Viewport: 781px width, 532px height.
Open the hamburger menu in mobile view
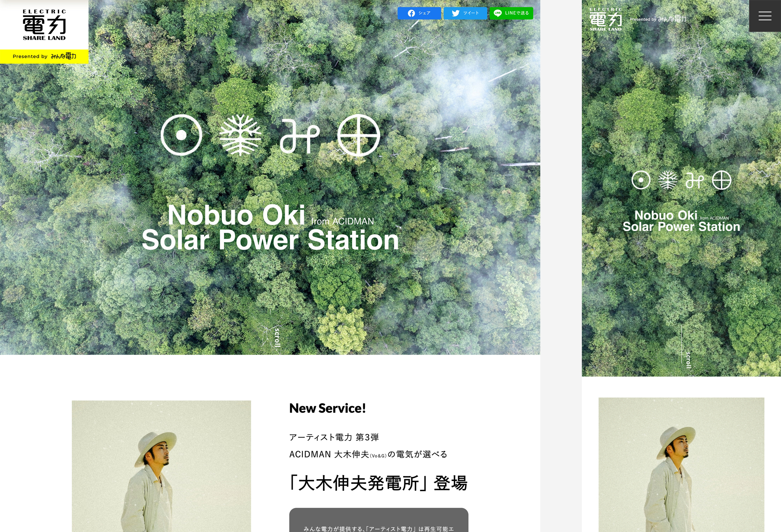[765, 16]
